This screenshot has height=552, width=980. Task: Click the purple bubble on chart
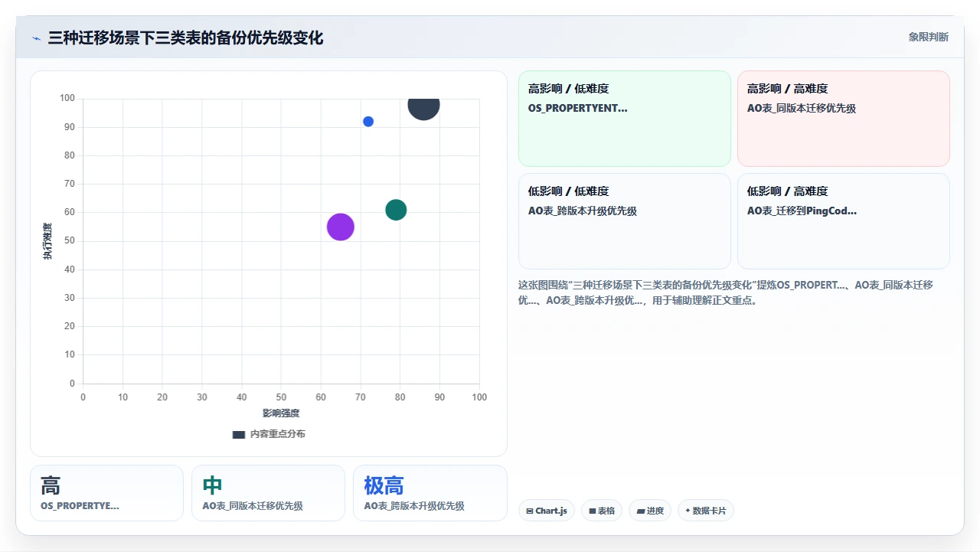[x=341, y=227]
